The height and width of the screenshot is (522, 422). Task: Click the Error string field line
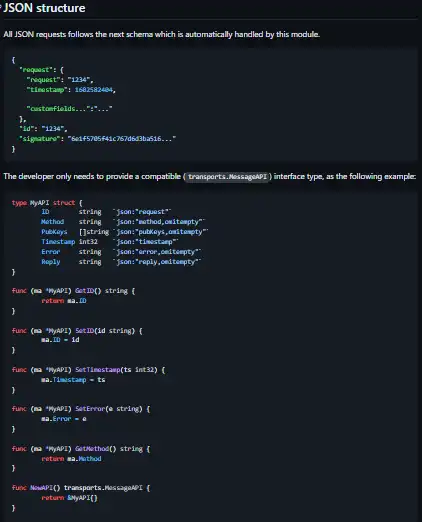click(121, 252)
